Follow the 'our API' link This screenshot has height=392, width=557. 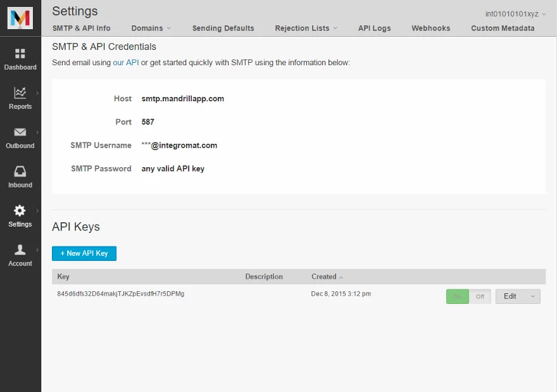coord(126,63)
